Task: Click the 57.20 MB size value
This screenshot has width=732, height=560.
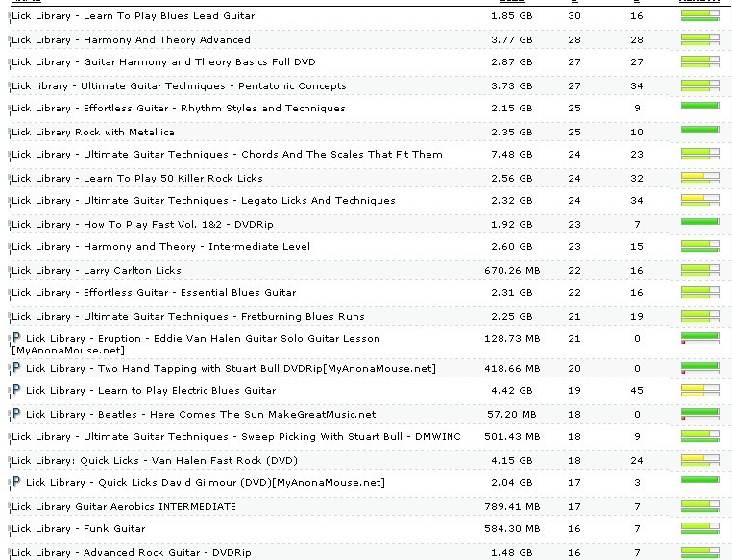Action: click(x=512, y=414)
